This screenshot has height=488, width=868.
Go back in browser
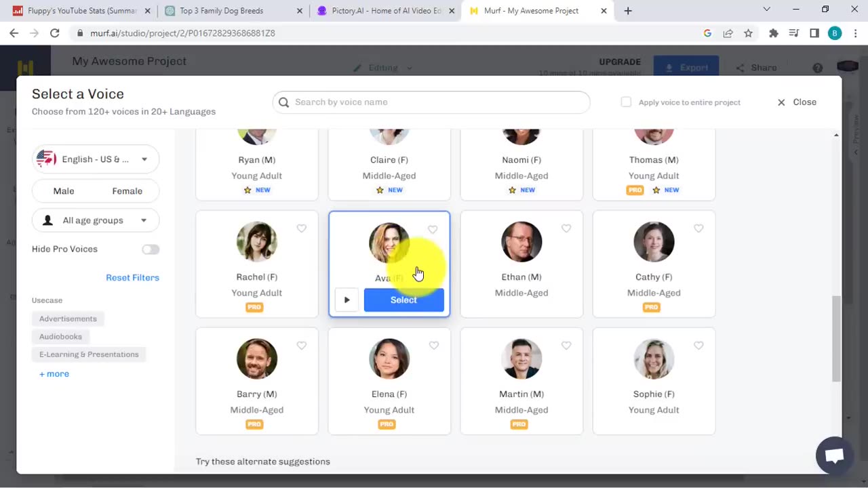pyautogui.click(x=14, y=33)
